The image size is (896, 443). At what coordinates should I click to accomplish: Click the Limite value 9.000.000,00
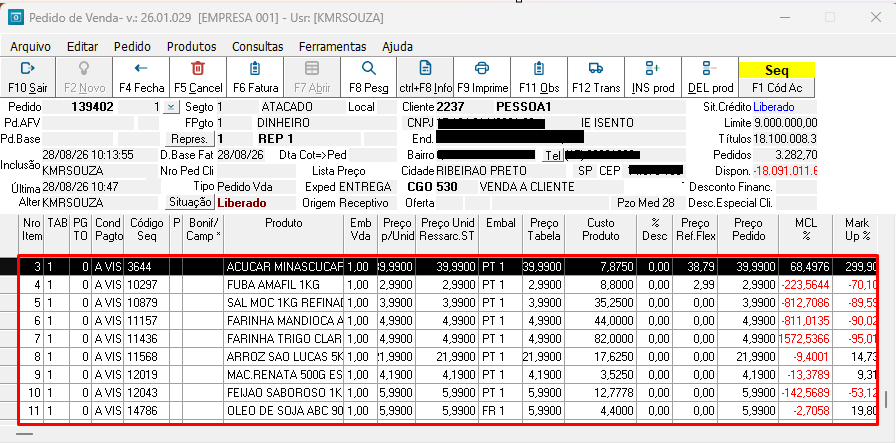point(785,123)
